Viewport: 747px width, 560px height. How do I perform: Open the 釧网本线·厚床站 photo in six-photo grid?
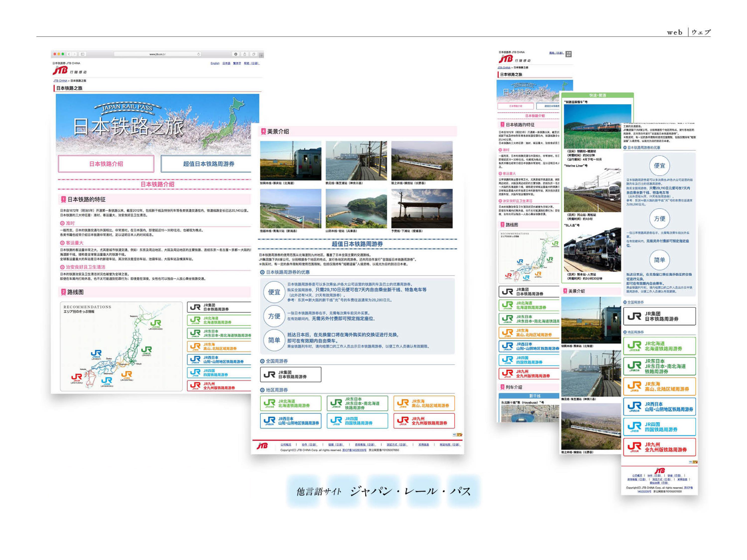pos(290,161)
